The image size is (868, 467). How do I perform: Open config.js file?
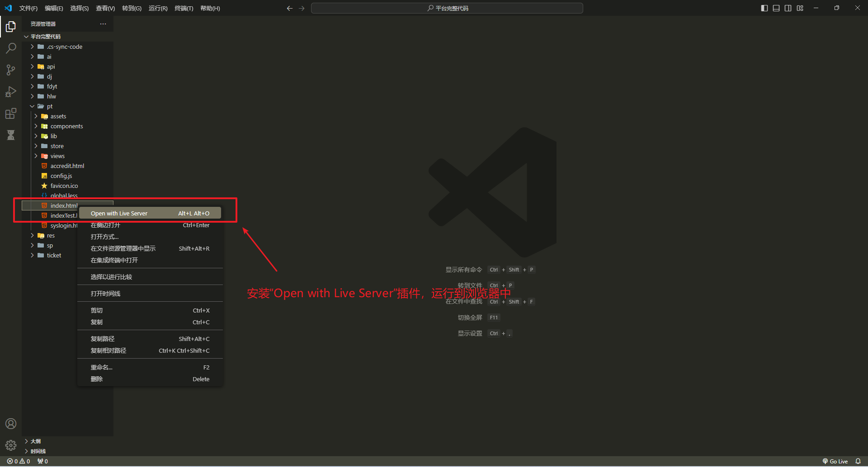point(68,176)
